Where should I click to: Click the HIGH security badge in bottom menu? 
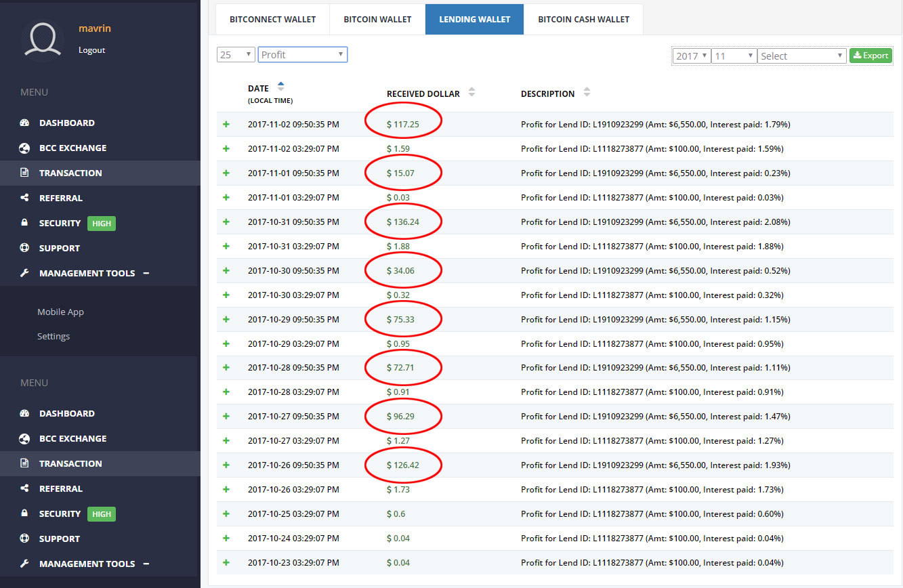tap(102, 514)
